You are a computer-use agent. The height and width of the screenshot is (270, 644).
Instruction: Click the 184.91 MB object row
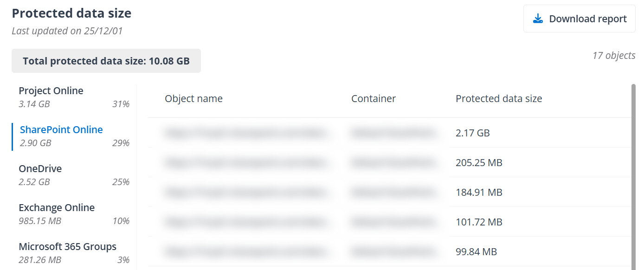pos(479,193)
